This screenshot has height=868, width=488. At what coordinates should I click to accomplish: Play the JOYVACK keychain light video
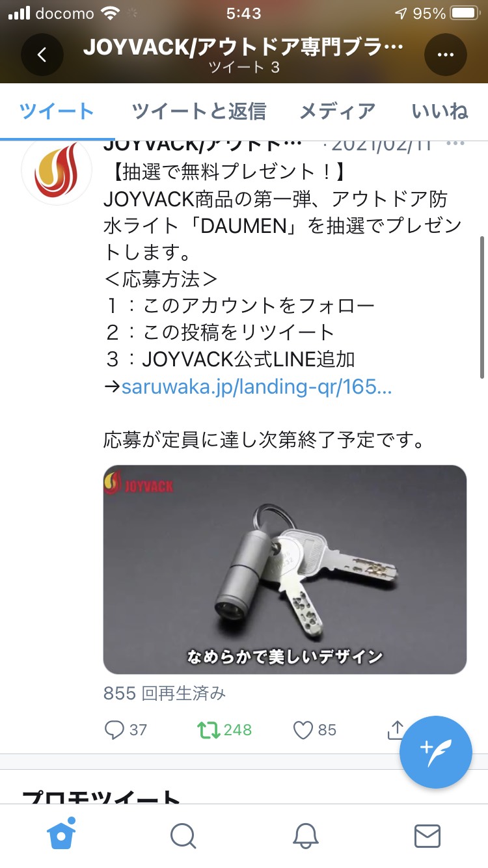[285, 569]
